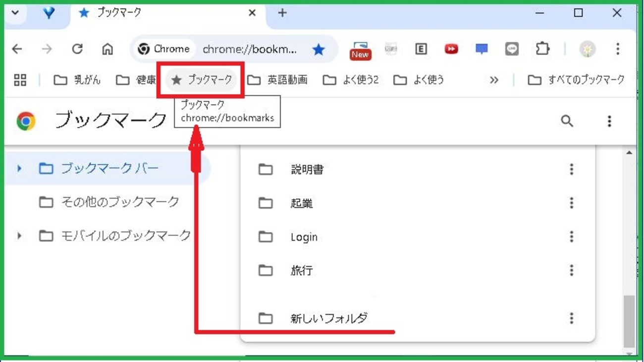Open the よく使う2 bookmark folder

pos(351,80)
